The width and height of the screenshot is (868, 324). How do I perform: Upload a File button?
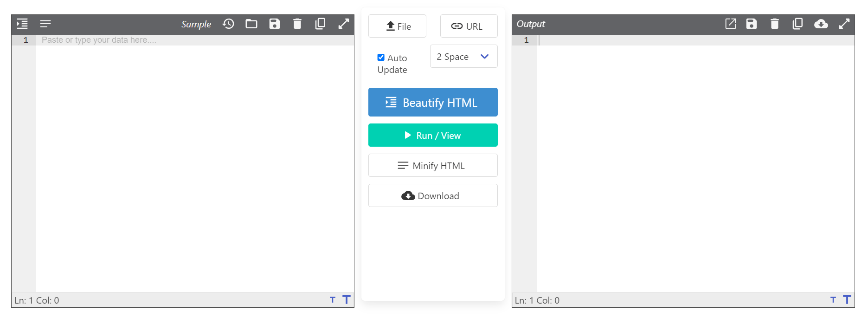coord(397,26)
